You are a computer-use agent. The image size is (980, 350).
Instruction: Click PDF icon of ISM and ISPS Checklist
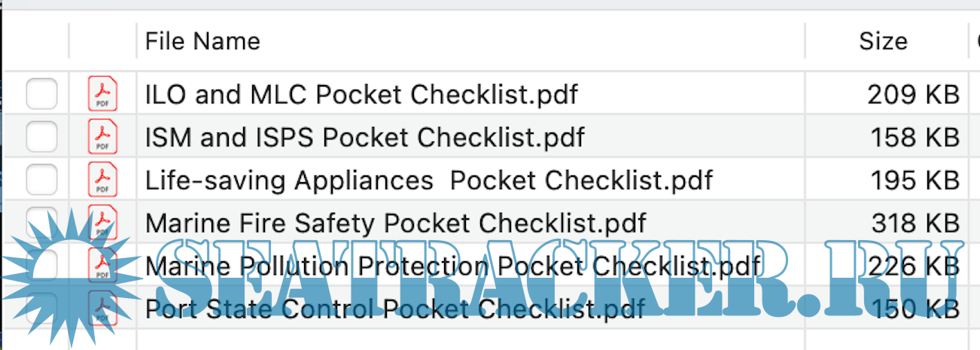102,137
